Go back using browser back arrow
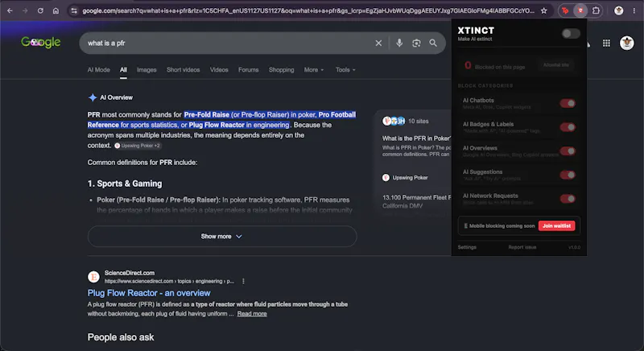 pos(10,10)
